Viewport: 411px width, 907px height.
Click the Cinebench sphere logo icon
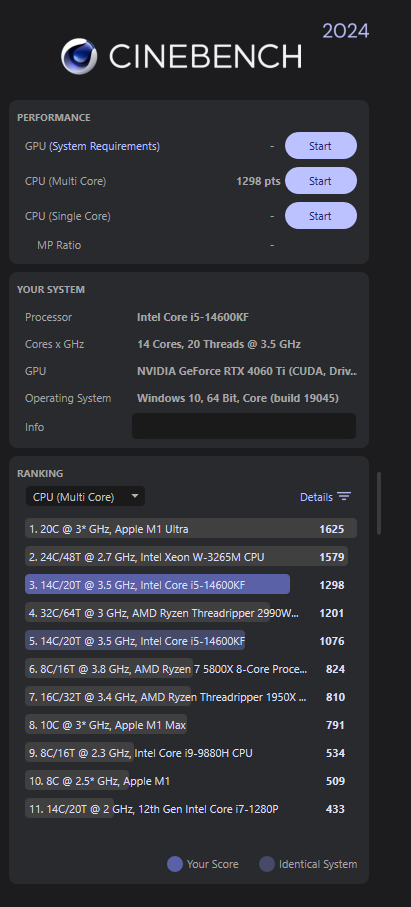[x=79, y=56]
